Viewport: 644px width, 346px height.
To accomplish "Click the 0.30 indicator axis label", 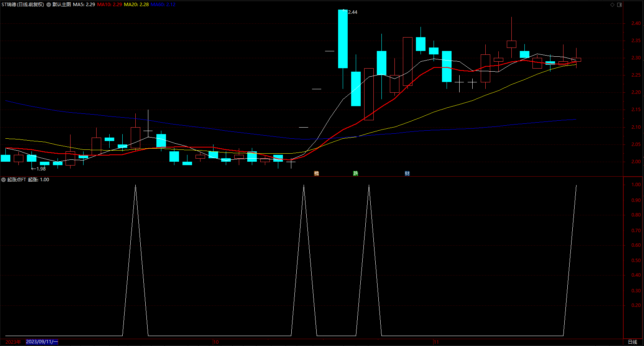I will click(x=636, y=291).
